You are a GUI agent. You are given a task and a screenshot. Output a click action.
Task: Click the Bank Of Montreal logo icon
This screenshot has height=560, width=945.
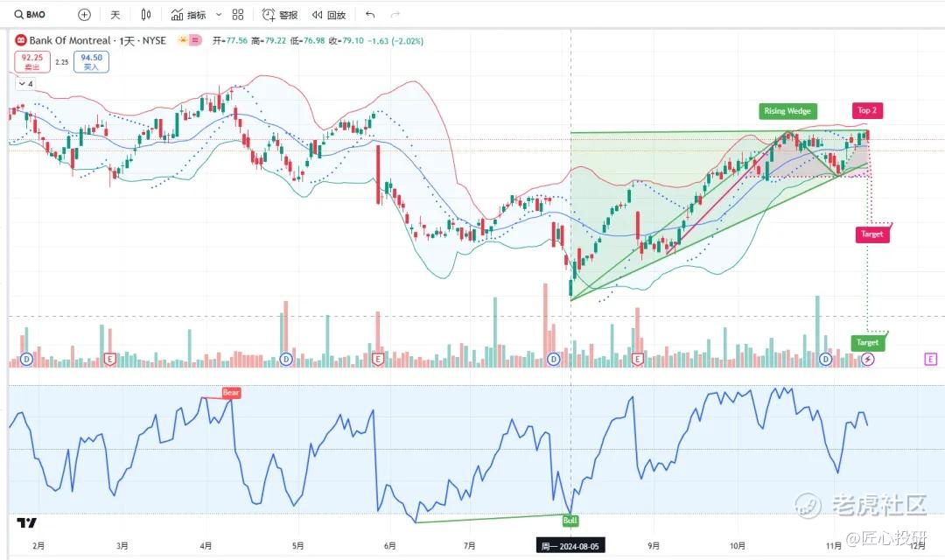(20, 40)
